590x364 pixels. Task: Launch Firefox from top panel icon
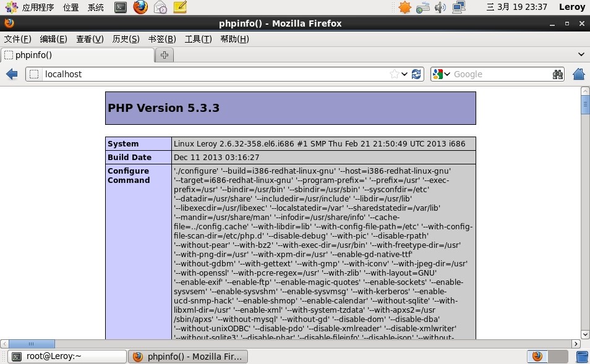[x=140, y=7]
